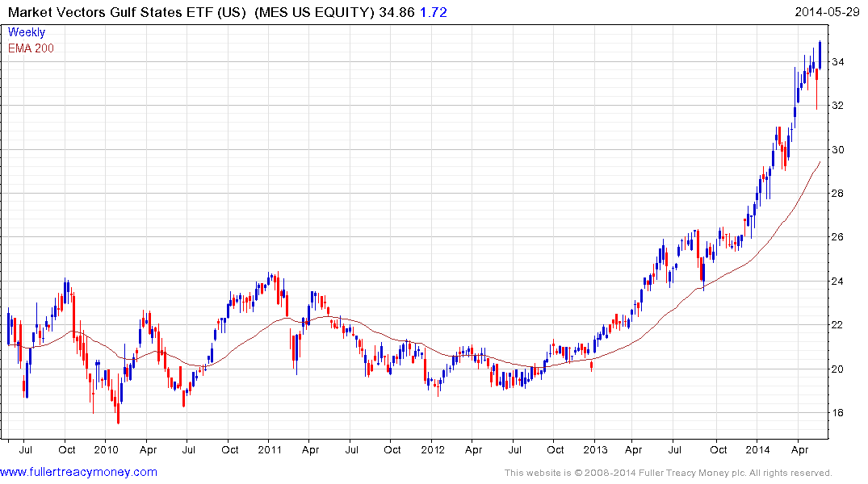Open the www.fullertreacymoney.com link

(x=78, y=472)
